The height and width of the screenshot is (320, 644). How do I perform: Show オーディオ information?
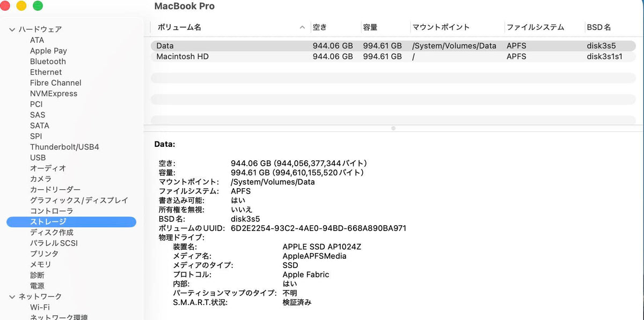tap(48, 168)
